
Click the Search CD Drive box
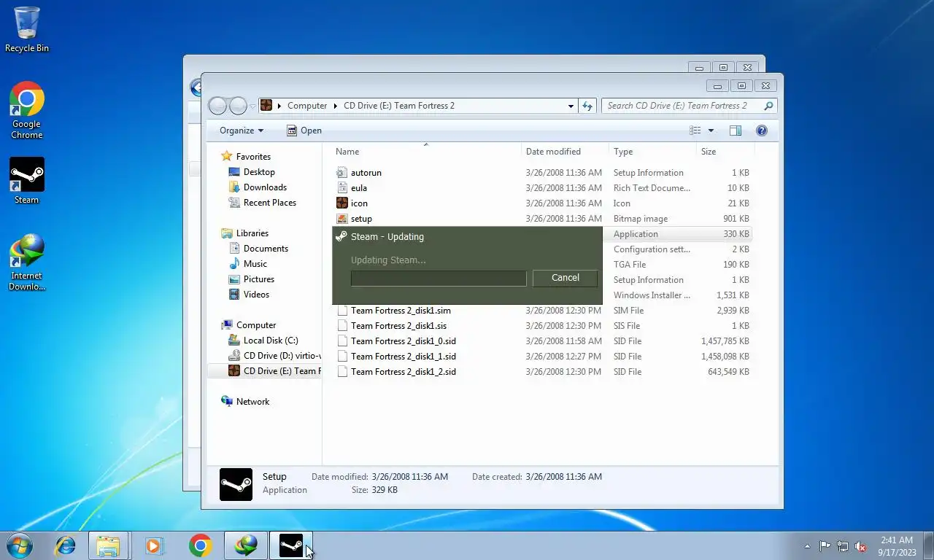tap(689, 106)
